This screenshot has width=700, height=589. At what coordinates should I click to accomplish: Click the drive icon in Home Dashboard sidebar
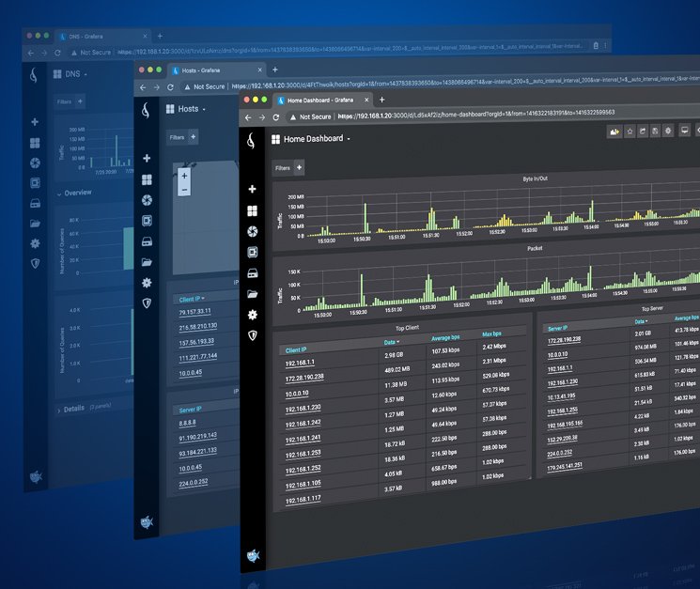pos(252,273)
